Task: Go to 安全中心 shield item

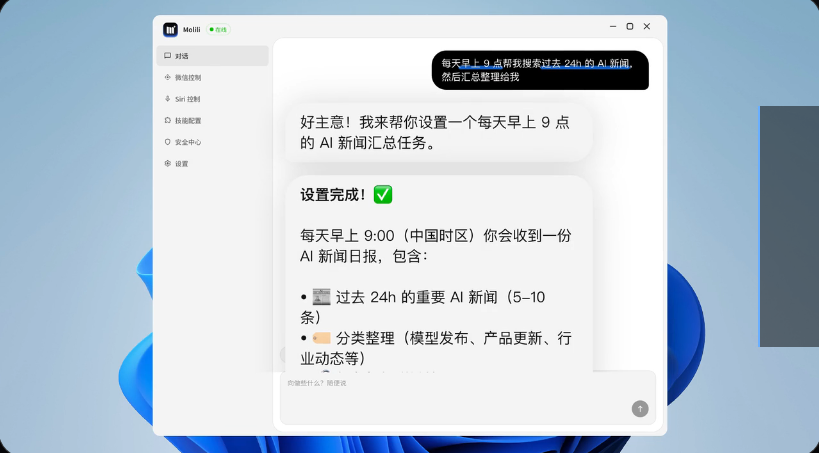Action: pyautogui.click(x=187, y=142)
